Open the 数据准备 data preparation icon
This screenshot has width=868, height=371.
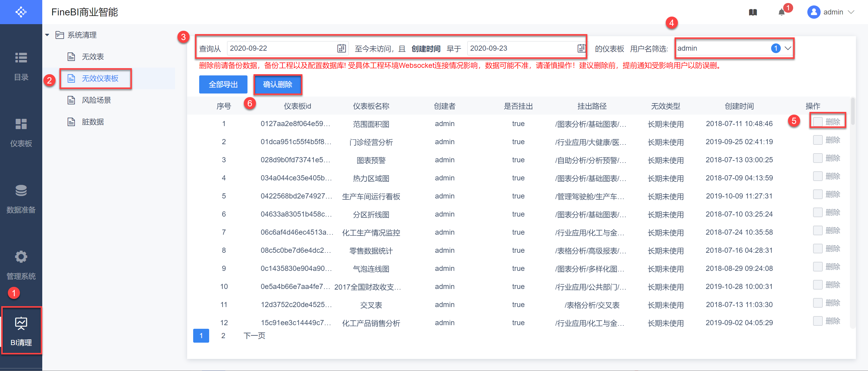point(21,191)
